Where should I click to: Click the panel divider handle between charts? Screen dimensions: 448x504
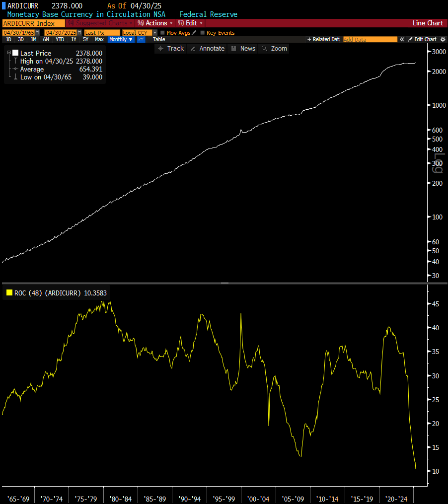click(224, 283)
